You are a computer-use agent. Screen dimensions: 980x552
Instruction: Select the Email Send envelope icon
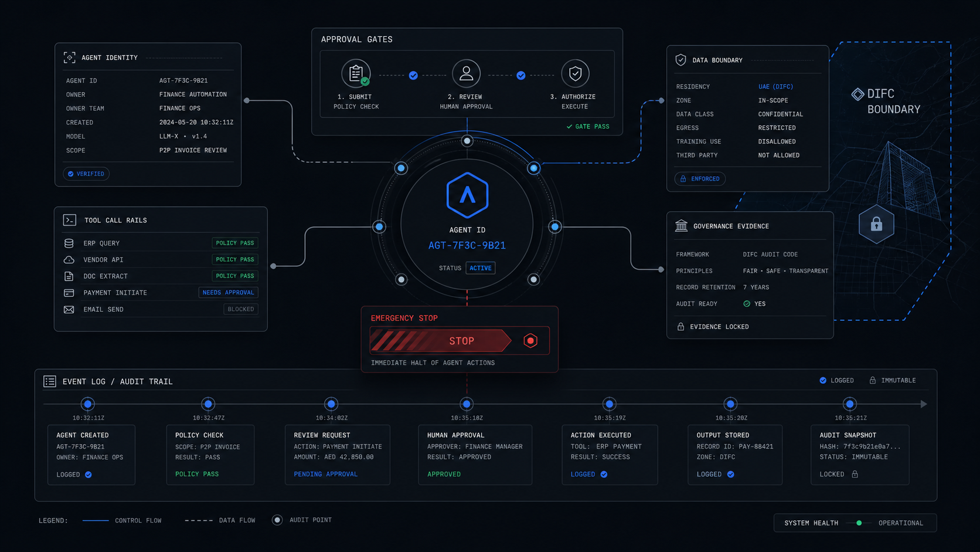pos(69,309)
